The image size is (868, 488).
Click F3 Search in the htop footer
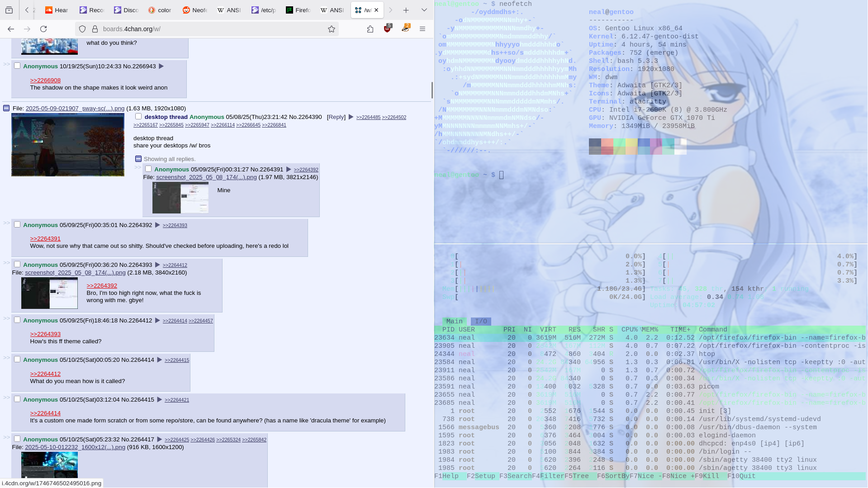click(x=516, y=476)
